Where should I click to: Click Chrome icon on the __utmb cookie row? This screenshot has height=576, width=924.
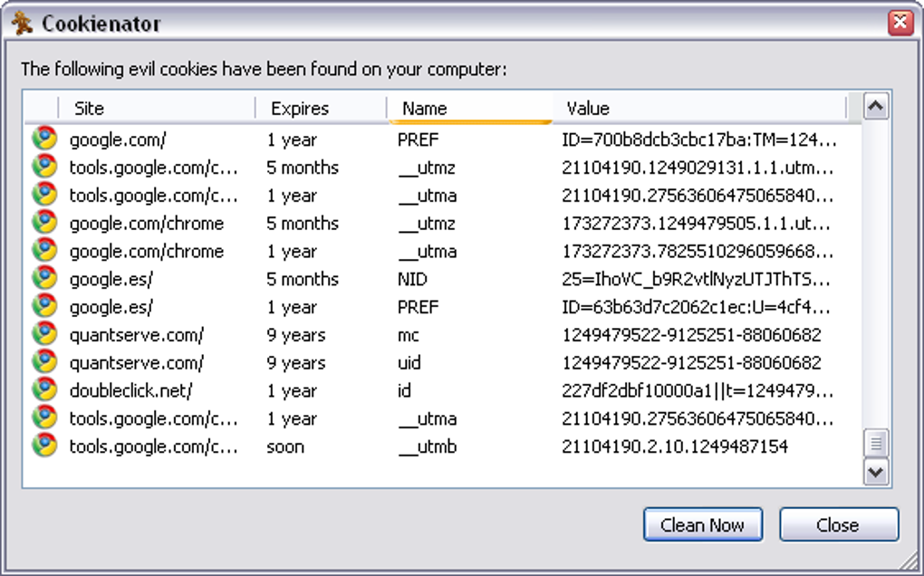[44, 446]
